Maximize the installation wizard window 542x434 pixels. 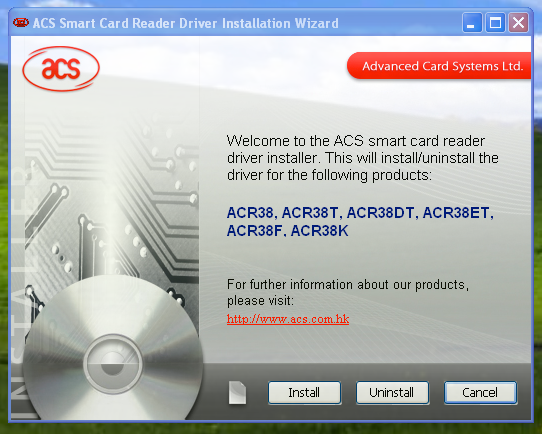[495, 23]
